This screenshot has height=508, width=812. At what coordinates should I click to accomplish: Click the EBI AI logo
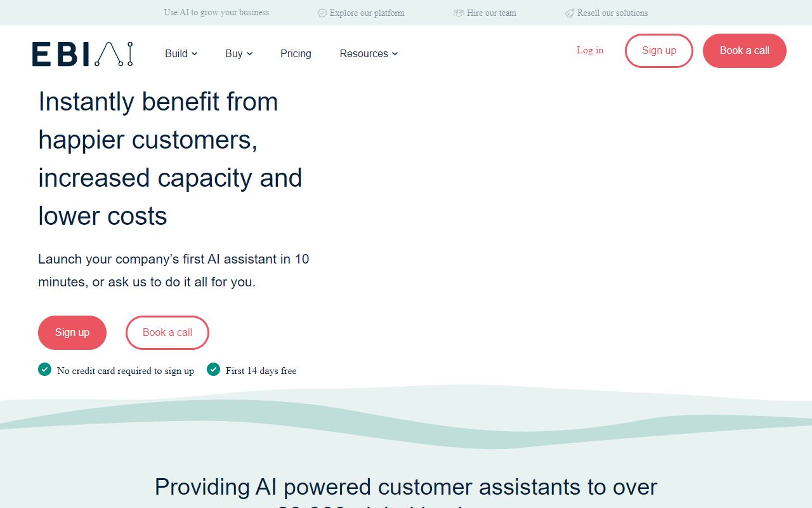[x=82, y=53]
